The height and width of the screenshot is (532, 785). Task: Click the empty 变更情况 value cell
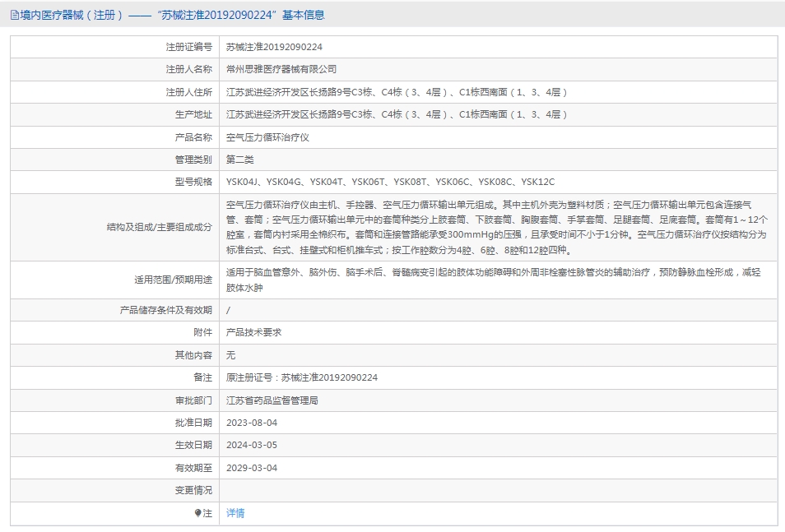coord(498,490)
